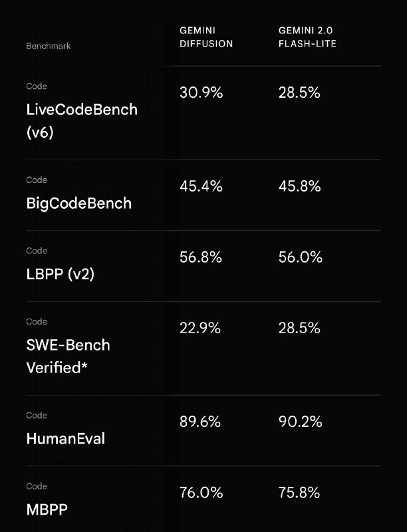
Task: Click the 56.8% LBPP score
Action: tap(201, 257)
